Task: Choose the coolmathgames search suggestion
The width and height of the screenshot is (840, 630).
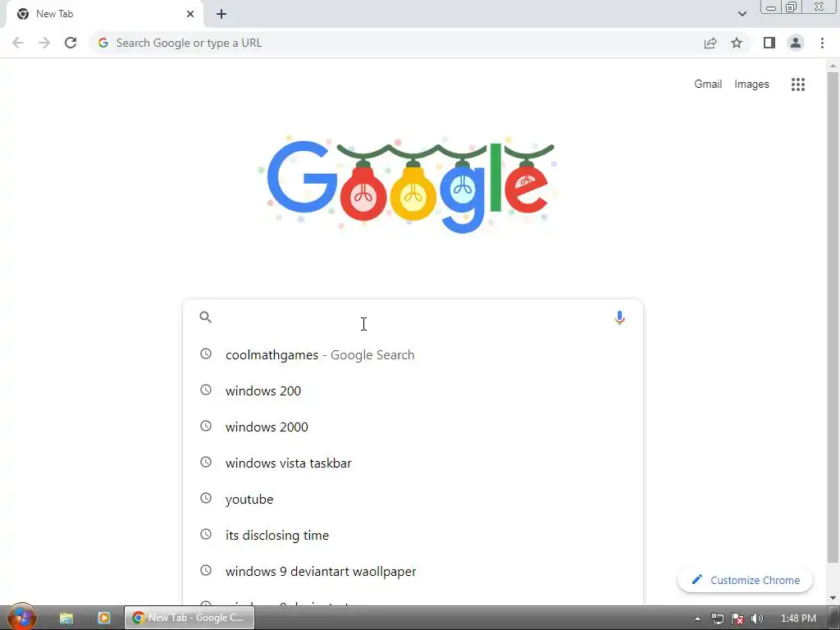Action: (x=413, y=354)
